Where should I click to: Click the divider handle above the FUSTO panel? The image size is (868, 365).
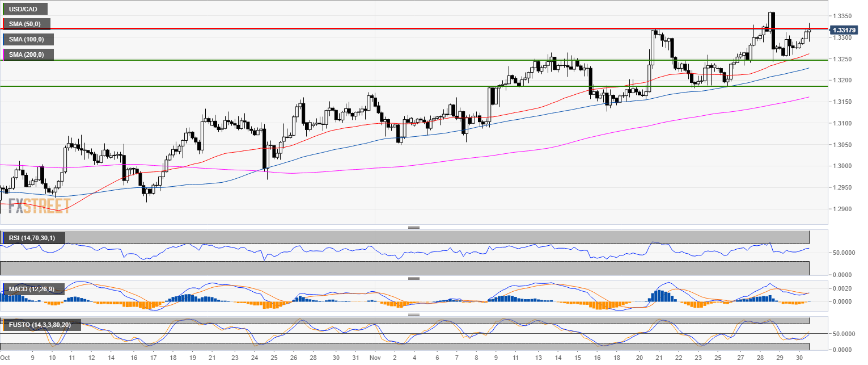(413, 313)
